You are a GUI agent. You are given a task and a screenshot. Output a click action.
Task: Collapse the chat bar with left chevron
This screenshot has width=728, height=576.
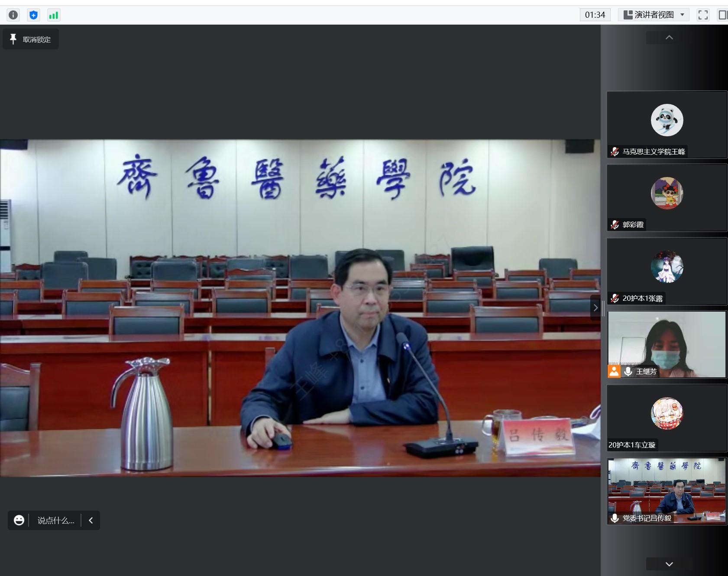click(91, 520)
